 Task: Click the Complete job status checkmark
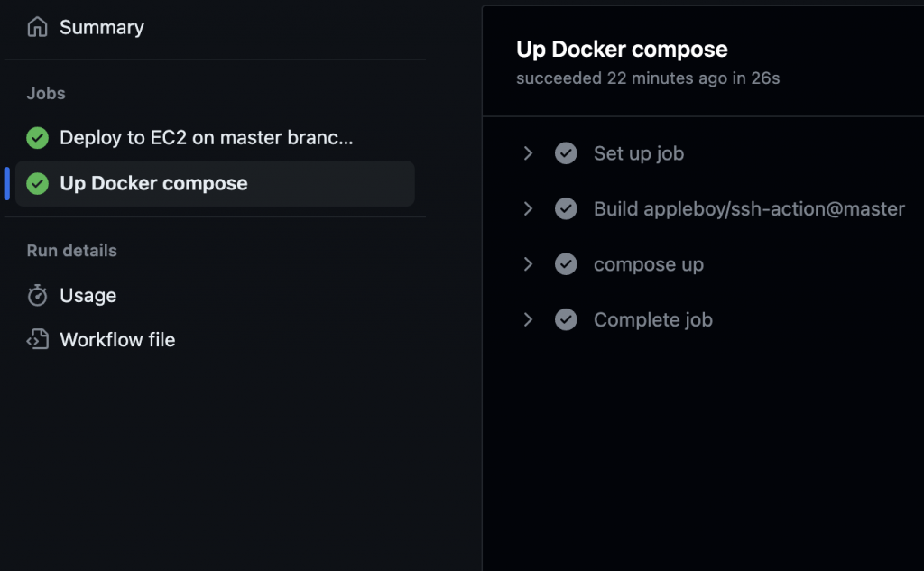pyautogui.click(x=566, y=320)
